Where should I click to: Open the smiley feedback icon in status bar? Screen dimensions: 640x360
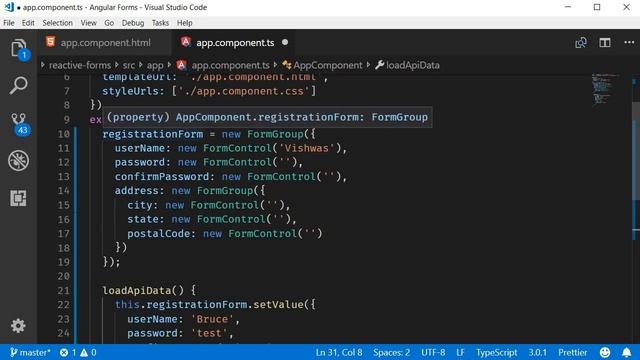[605, 352]
